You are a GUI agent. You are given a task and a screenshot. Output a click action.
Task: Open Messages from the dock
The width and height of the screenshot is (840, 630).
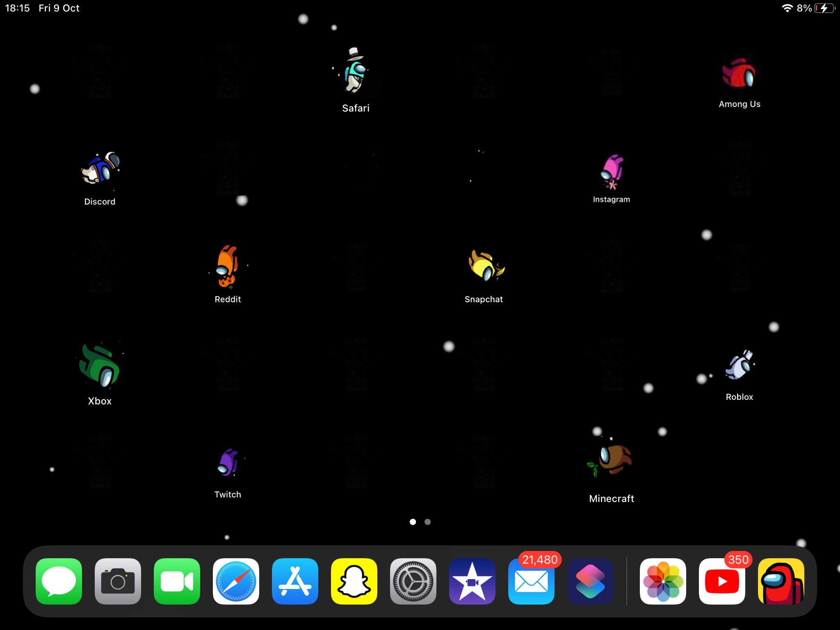point(58,581)
